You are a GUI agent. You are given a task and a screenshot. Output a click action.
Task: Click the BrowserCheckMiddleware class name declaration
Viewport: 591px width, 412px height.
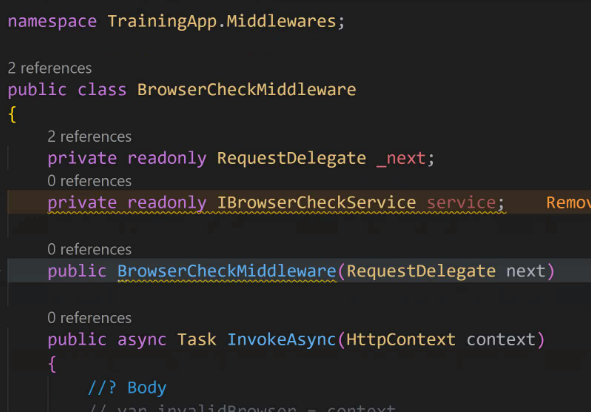[247, 90]
